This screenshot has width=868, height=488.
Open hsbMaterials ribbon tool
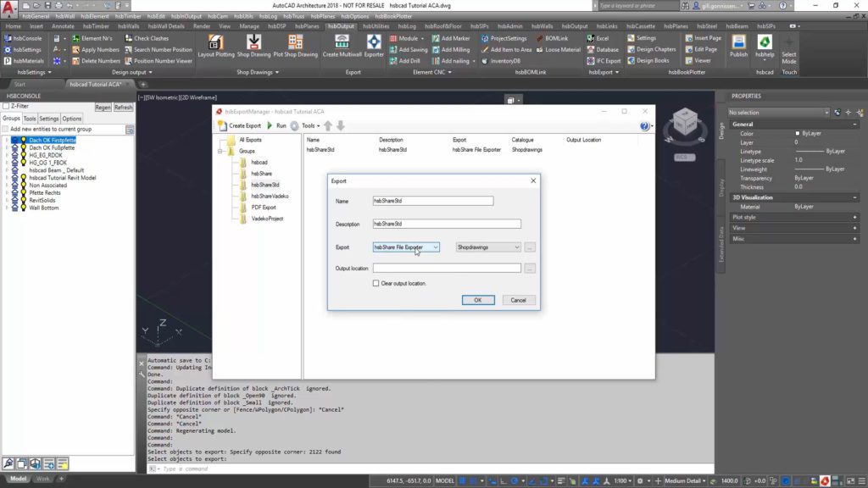(24, 61)
